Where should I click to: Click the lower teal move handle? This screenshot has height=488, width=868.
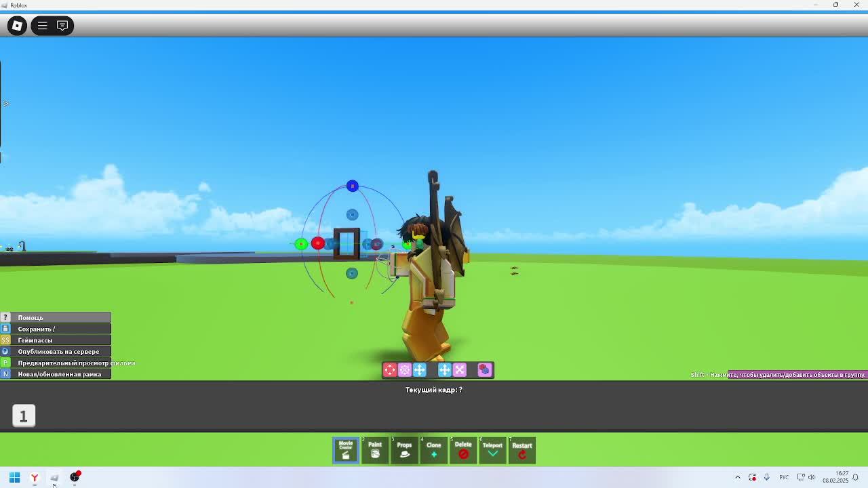(x=351, y=273)
